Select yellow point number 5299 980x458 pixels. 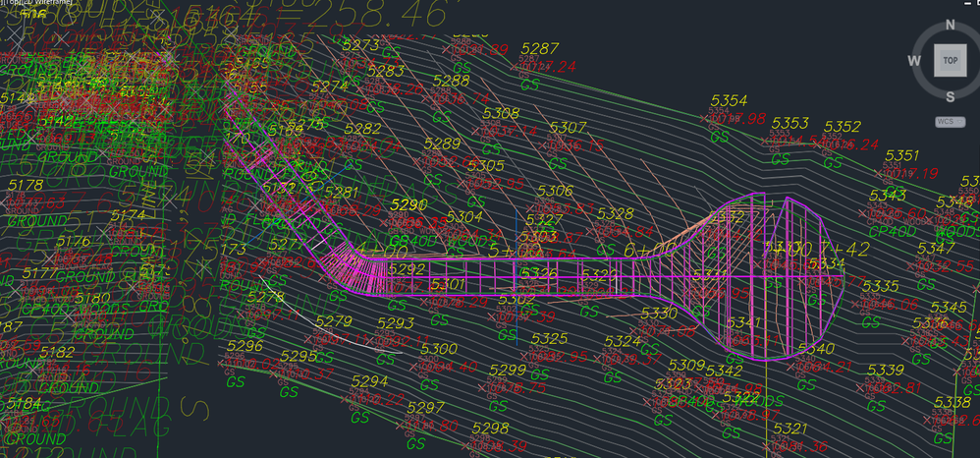(508, 370)
